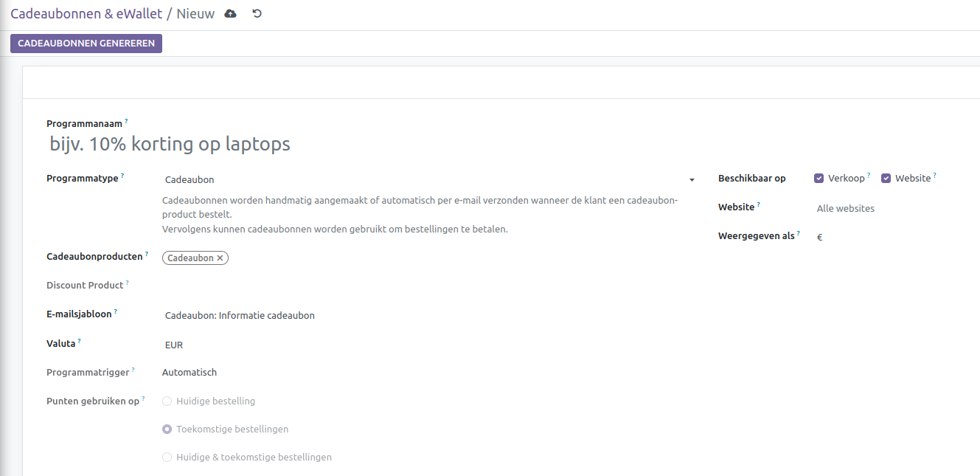Image resolution: width=980 pixels, height=476 pixels.
Task: Click help icon beside E-mailsjabloon label
Action: point(116,312)
